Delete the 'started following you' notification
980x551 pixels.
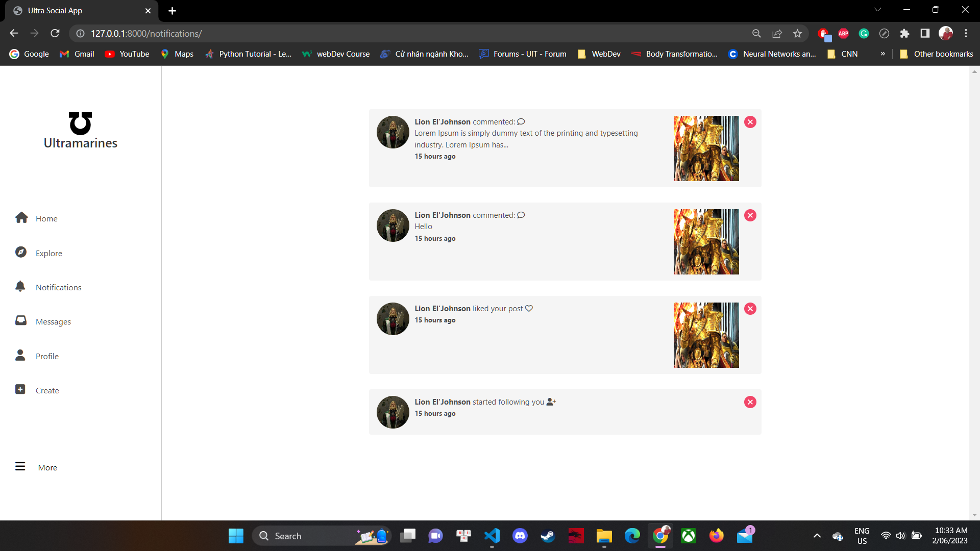click(750, 402)
